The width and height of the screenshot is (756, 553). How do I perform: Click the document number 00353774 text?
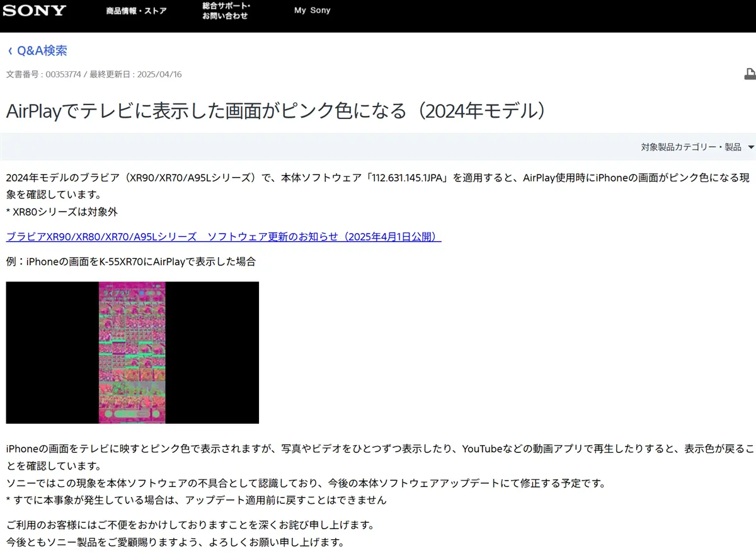point(63,74)
